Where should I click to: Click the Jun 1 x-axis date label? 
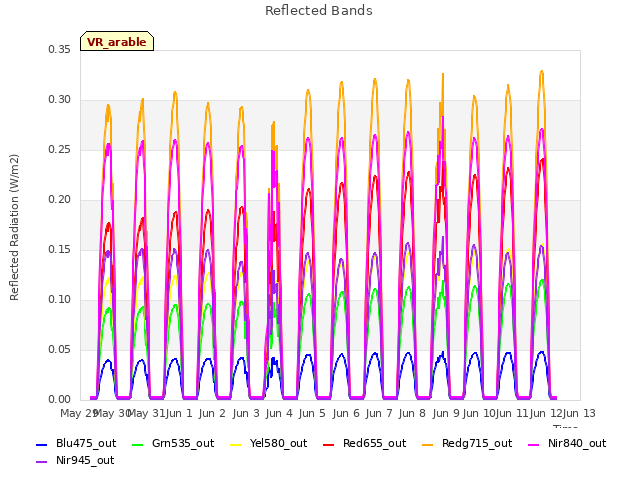(179, 413)
